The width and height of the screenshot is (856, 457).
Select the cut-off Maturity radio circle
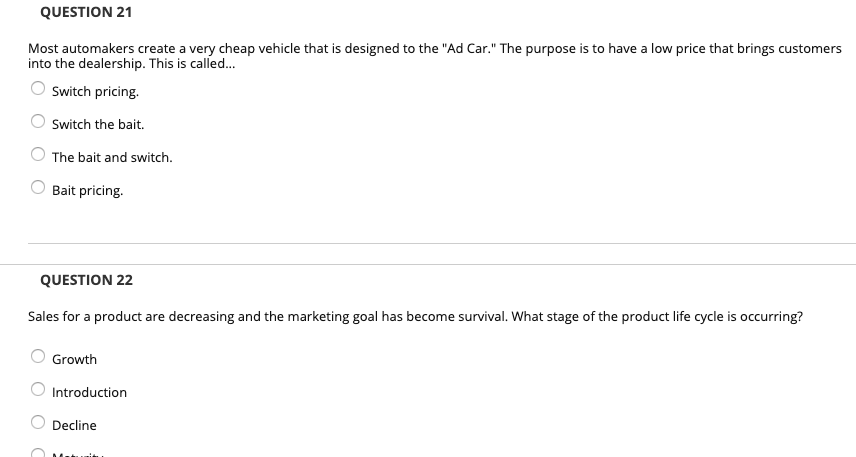(38, 453)
